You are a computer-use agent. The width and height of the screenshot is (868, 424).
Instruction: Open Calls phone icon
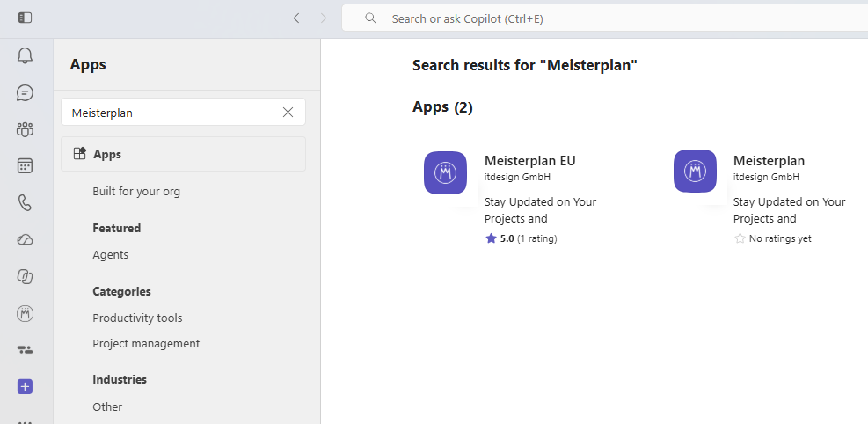(25, 203)
